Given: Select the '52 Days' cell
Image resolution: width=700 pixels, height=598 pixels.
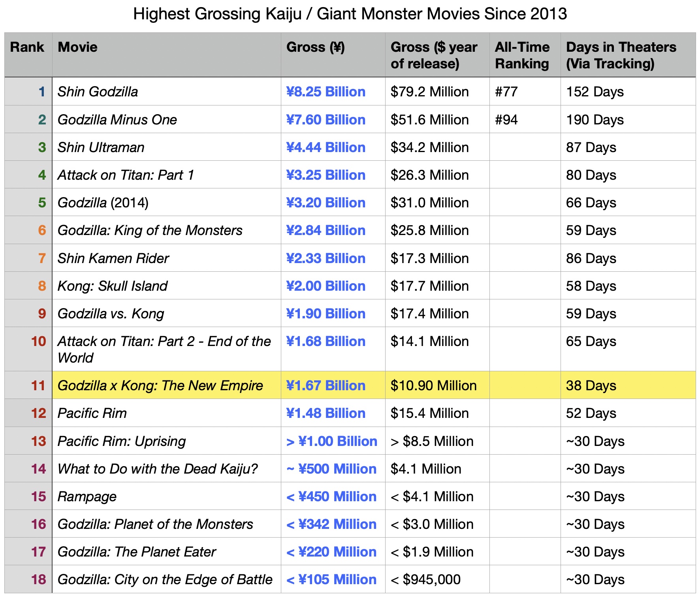Looking at the screenshot, I should point(628,413).
